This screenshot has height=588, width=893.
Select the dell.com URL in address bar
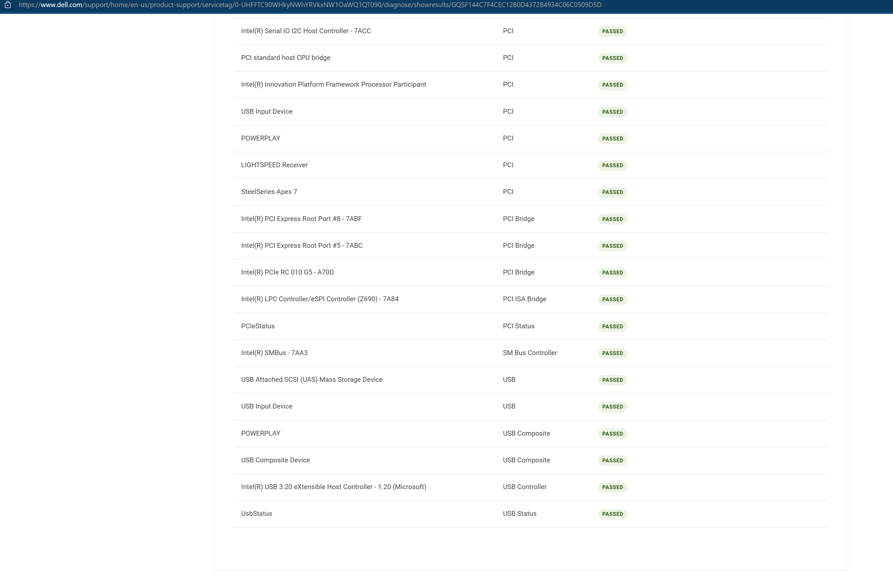pyautogui.click(x=310, y=5)
